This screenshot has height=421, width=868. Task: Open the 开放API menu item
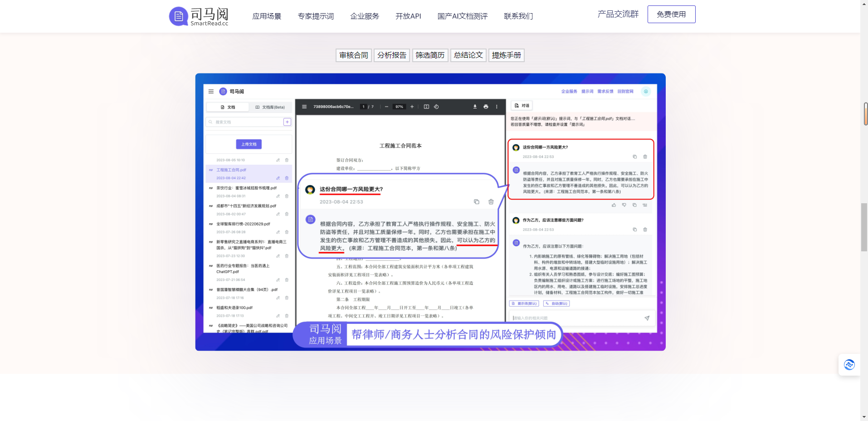408,16
